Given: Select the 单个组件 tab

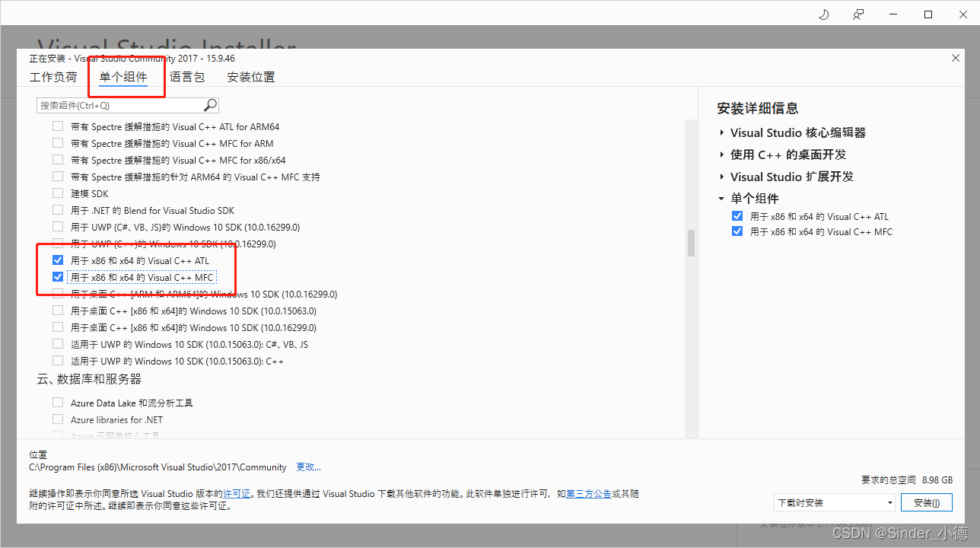Looking at the screenshot, I should tap(123, 77).
